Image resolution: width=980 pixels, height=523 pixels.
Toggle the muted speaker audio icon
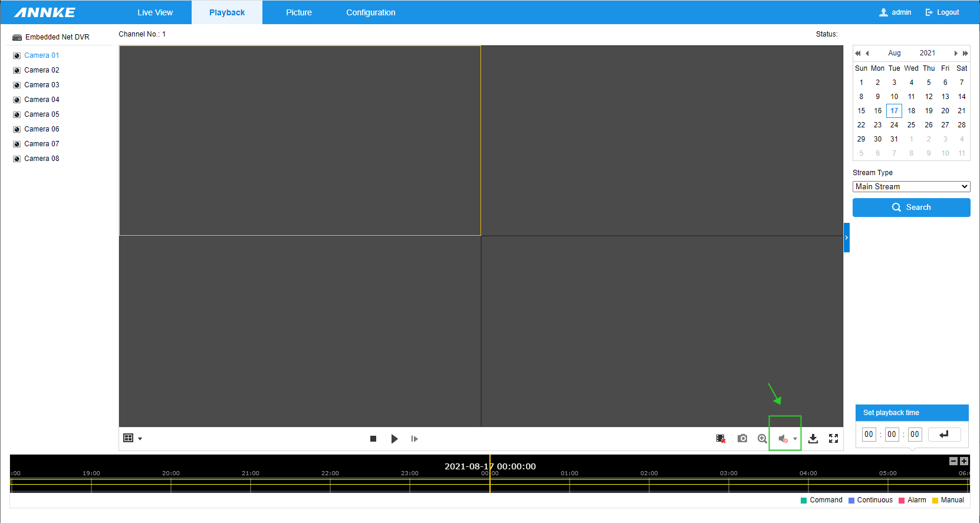click(x=783, y=439)
